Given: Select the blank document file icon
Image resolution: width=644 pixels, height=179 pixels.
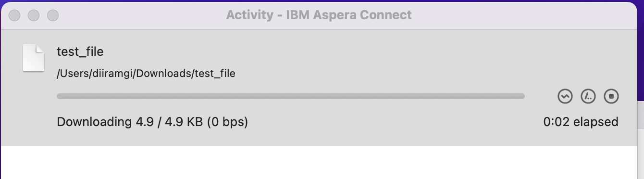Looking at the screenshot, I should (34, 58).
